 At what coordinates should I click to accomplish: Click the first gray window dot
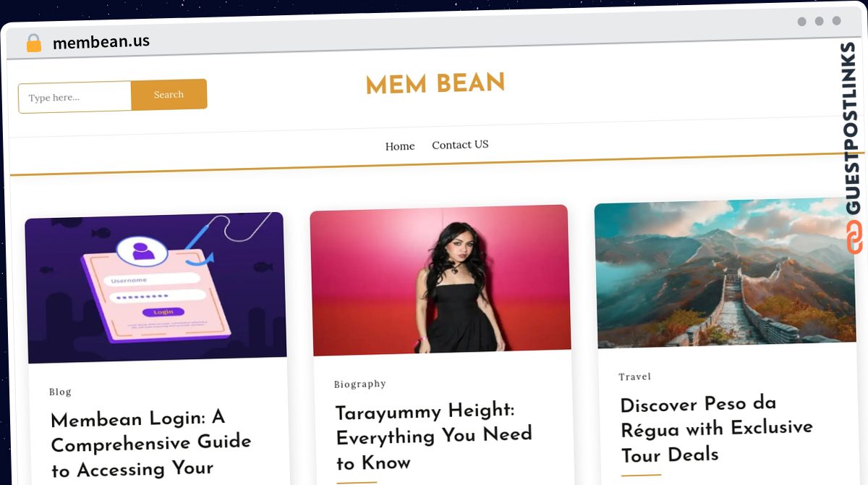coord(801,22)
